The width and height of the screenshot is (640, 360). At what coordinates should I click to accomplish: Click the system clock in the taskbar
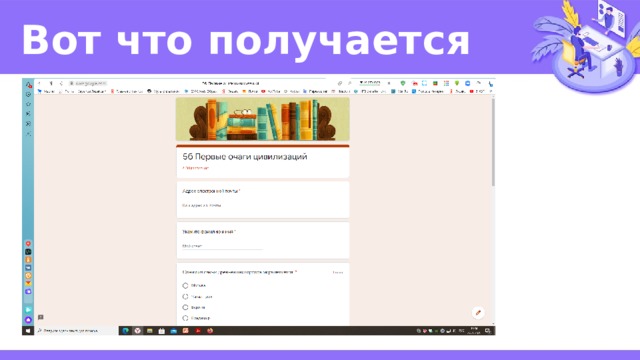pyautogui.click(x=474, y=331)
